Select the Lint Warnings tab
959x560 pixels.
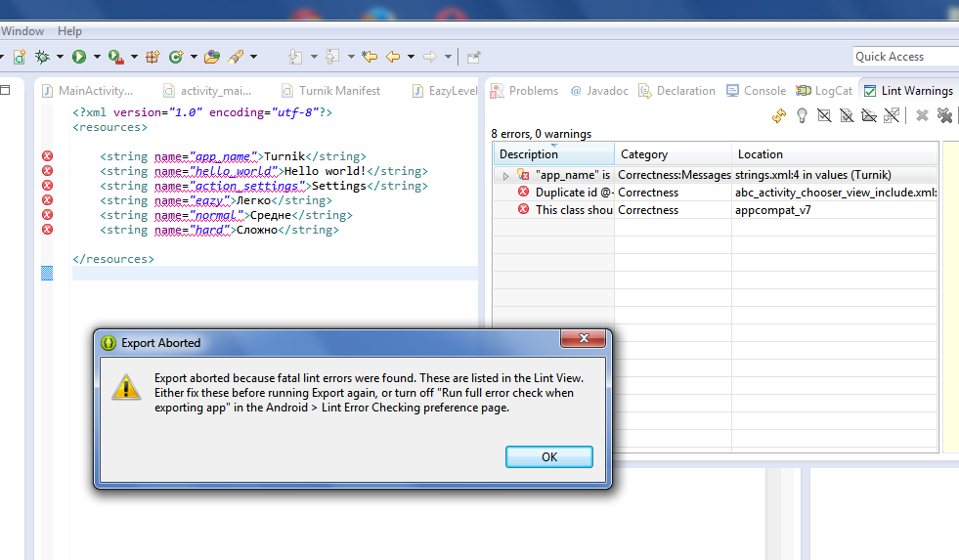tap(908, 91)
